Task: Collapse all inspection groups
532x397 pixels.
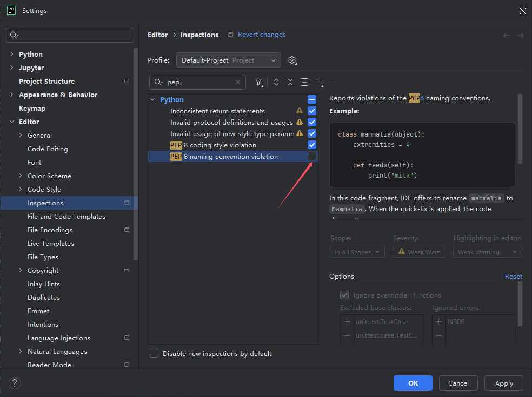Action: click(x=290, y=82)
